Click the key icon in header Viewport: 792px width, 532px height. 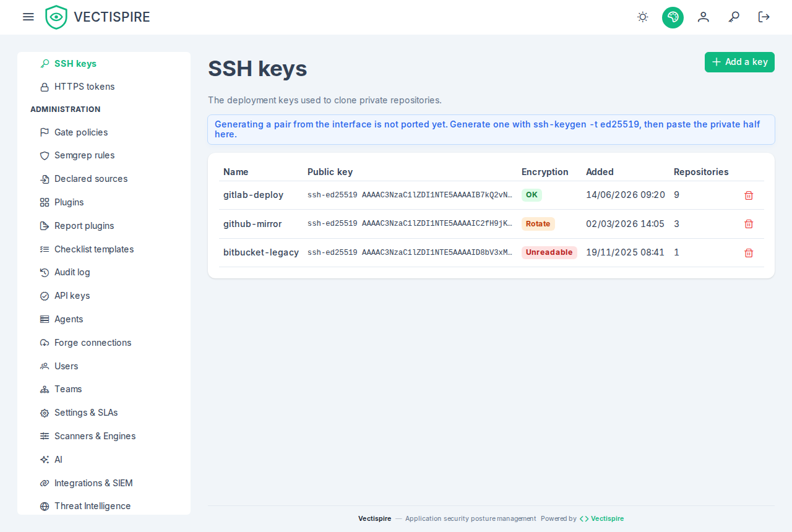(x=734, y=17)
